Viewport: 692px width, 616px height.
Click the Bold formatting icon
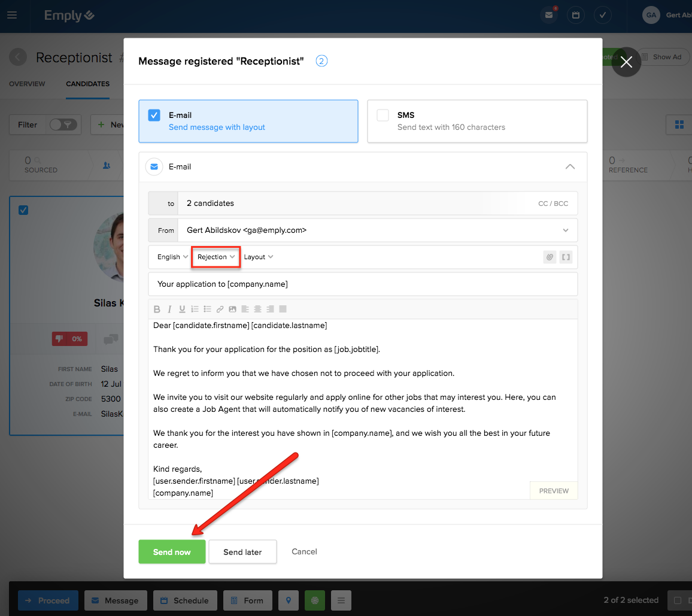pos(157,309)
